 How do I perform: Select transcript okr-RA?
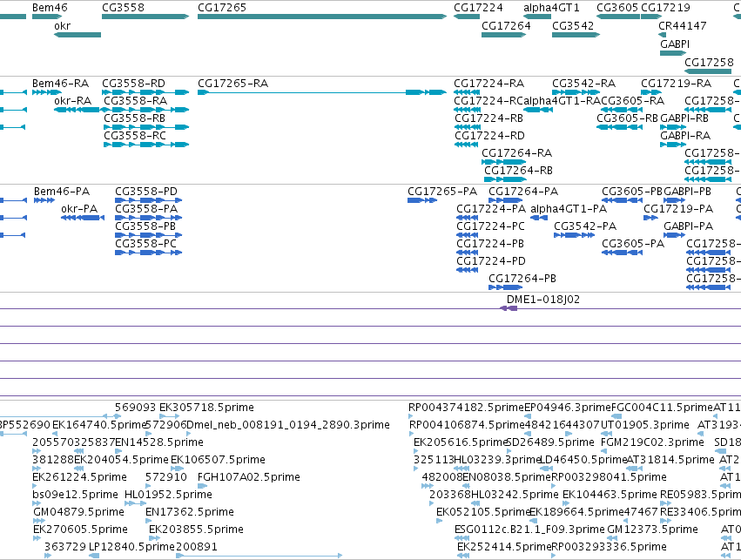pyautogui.click(x=73, y=101)
